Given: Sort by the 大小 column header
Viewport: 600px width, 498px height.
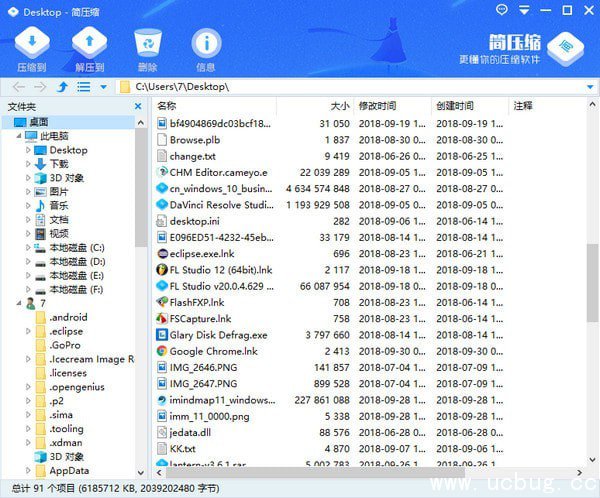Looking at the screenshot, I should pos(339,106).
